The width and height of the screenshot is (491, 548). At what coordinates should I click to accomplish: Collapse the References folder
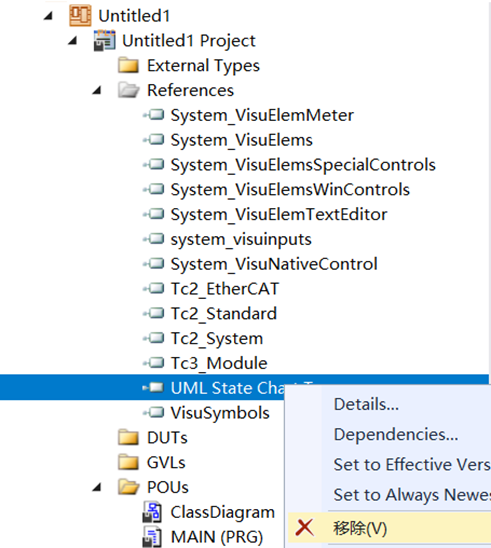coord(97,91)
